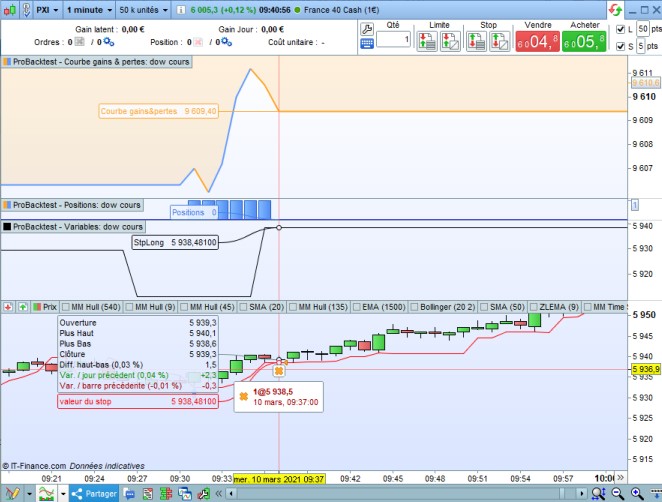This screenshot has width=662, height=502.
Task: Click the Acheter buy price button
Action: (x=584, y=41)
